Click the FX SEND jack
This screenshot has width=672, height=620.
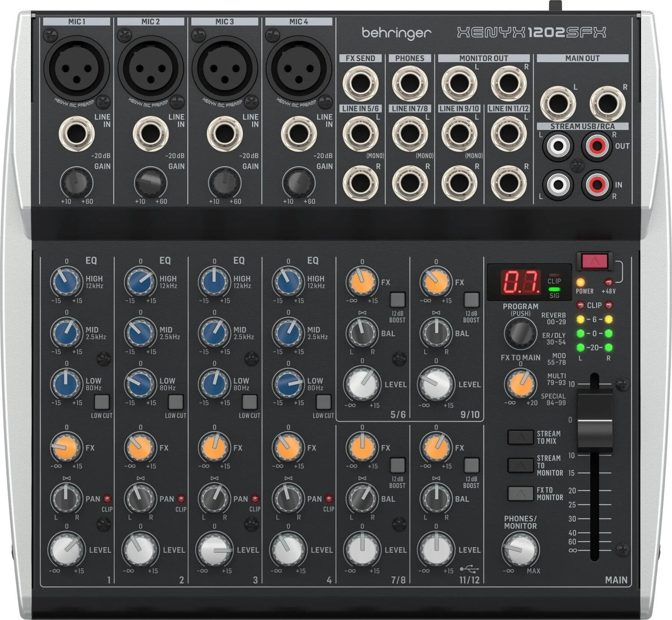click(361, 83)
